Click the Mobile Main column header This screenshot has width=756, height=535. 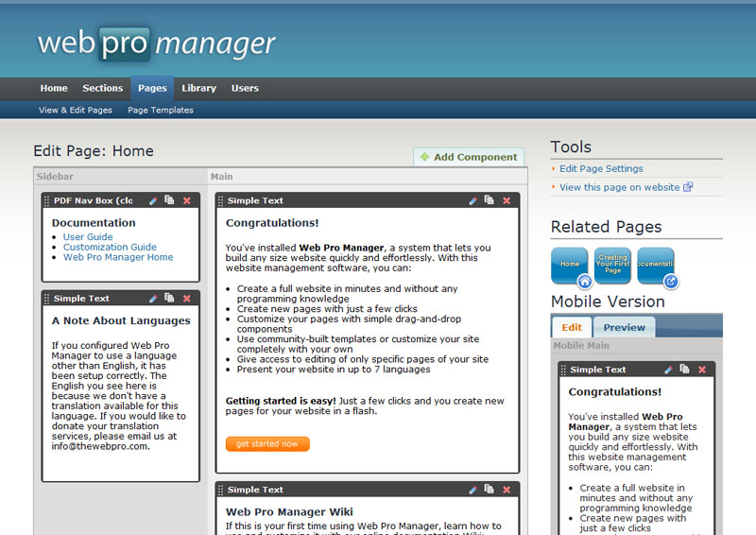tap(581, 345)
